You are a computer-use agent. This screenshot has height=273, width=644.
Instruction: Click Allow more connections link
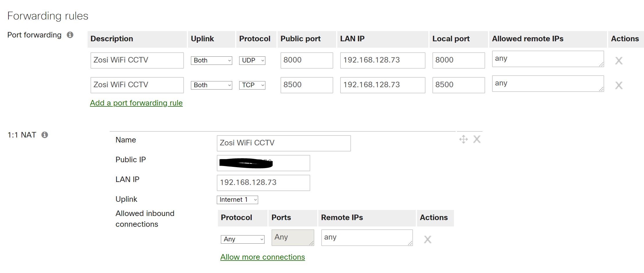tap(262, 257)
